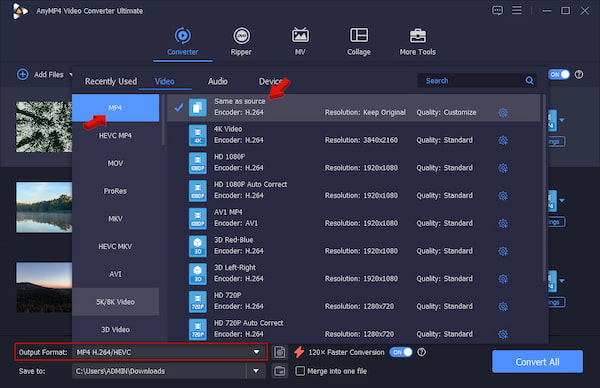Select MP4 format category

[116, 108]
